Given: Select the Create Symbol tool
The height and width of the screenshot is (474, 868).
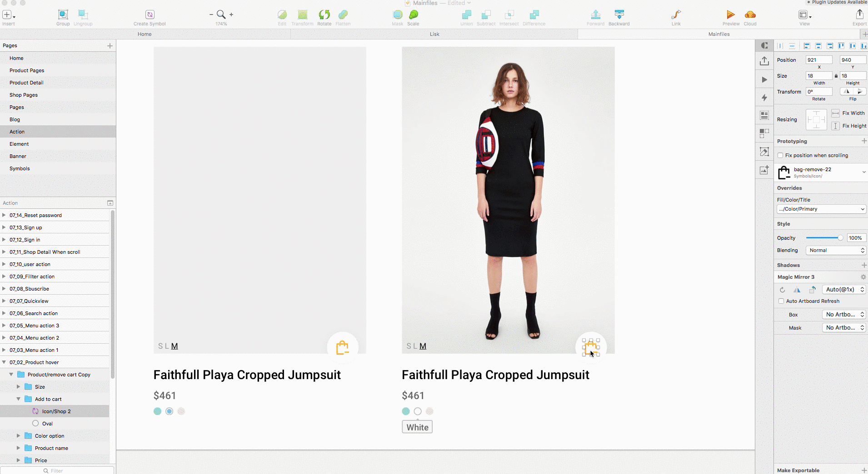Looking at the screenshot, I should coord(149,15).
